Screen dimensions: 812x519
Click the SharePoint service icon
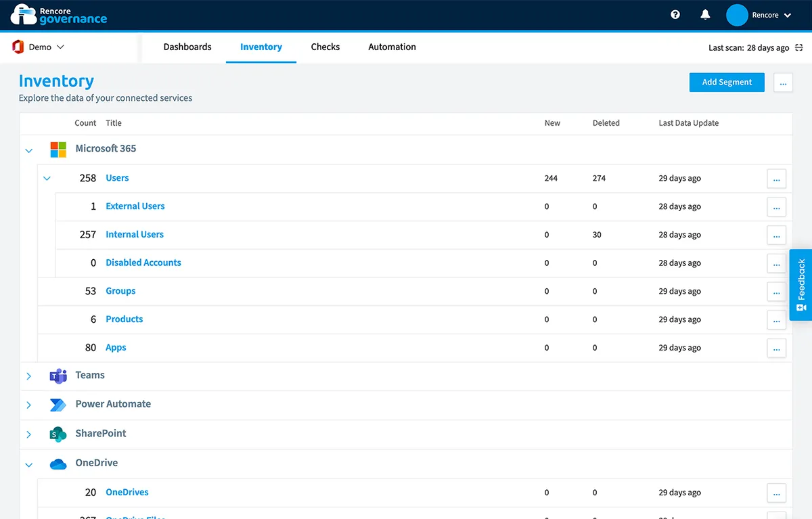pyautogui.click(x=58, y=434)
